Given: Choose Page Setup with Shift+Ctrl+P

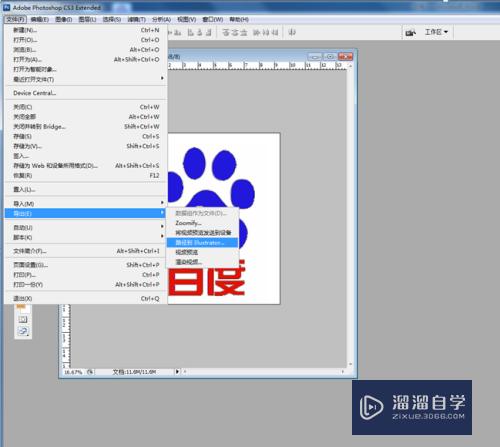Looking at the screenshot, I should 86,265.
